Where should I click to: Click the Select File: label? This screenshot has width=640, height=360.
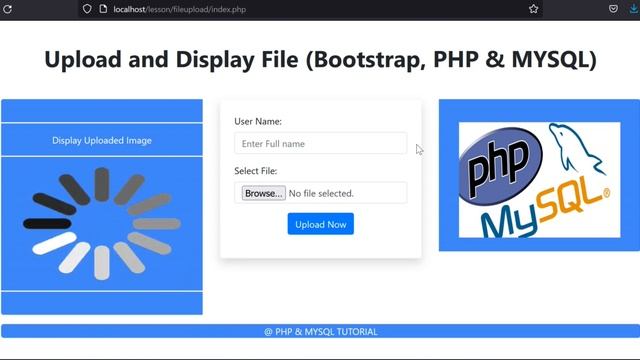click(x=256, y=171)
